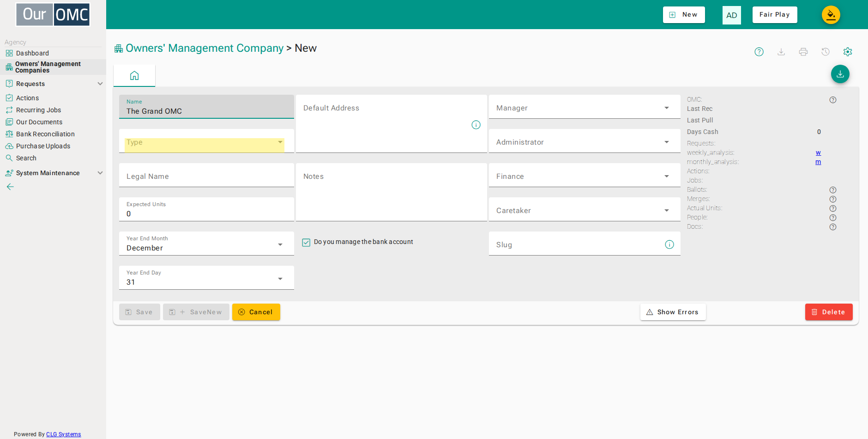Click the AD user avatar

732,15
